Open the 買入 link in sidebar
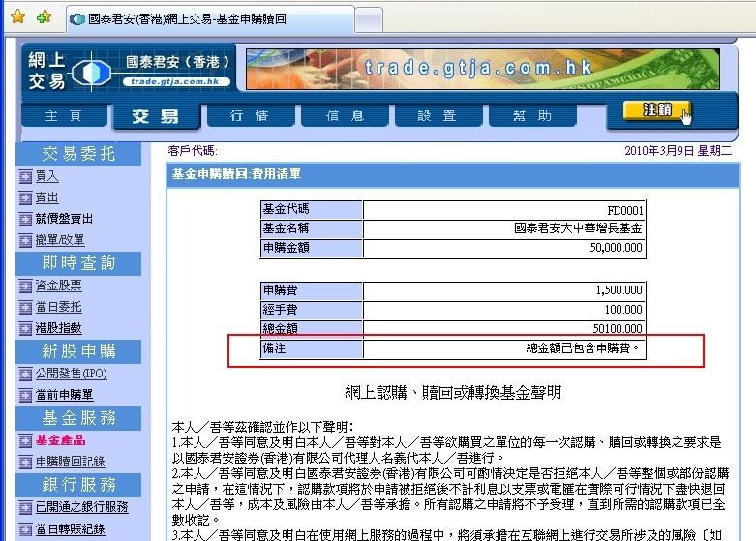Image resolution: width=756 pixels, height=541 pixels. (47, 176)
